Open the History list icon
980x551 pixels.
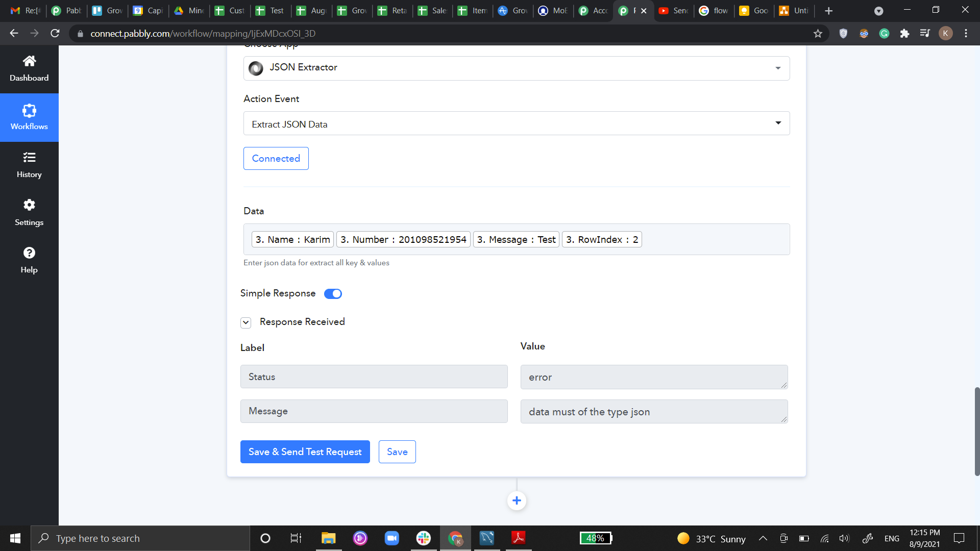tap(29, 157)
